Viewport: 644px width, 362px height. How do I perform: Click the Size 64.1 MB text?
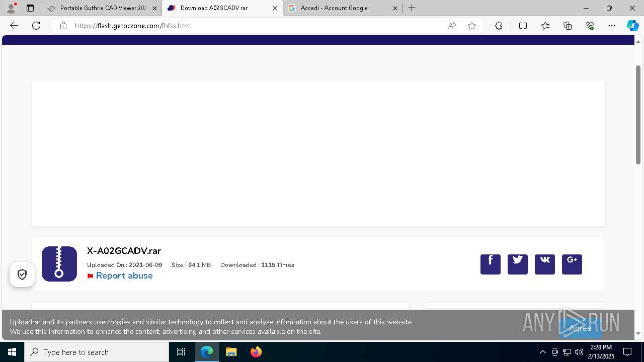coord(191,265)
